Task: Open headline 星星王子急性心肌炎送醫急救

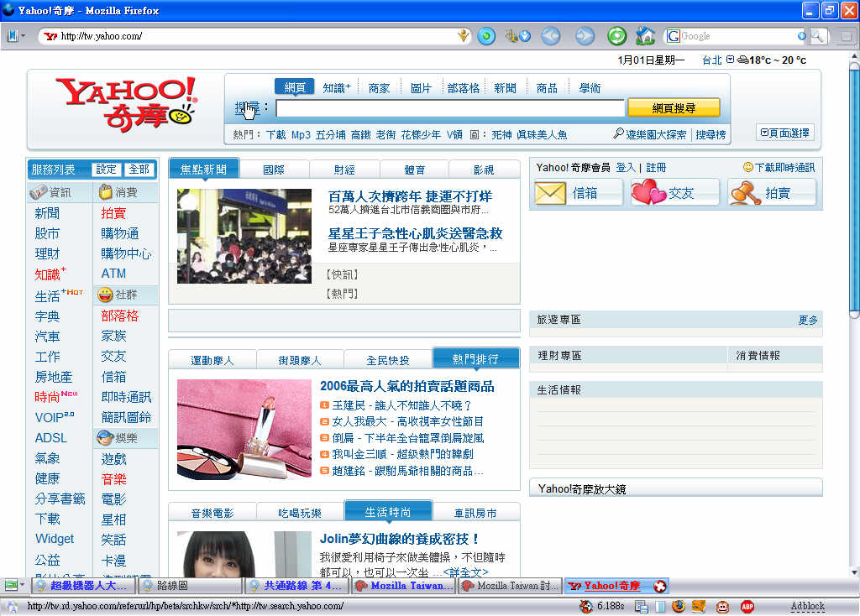Action: click(415, 233)
